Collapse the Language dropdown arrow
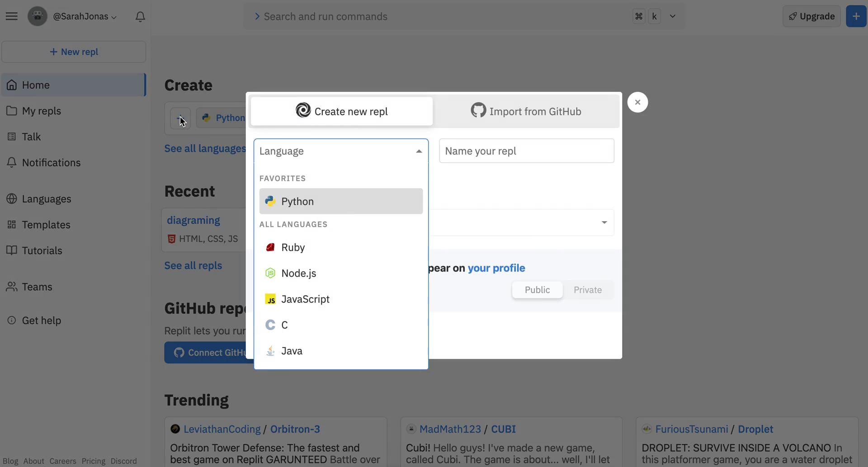The height and width of the screenshot is (467, 868). pos(419,151)
